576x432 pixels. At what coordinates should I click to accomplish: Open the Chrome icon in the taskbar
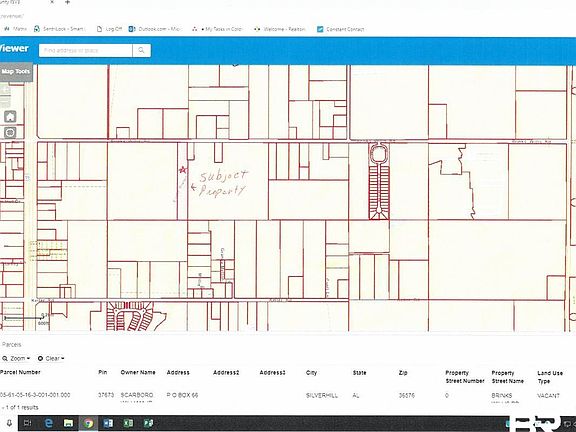pyautogui.click(x=88, y=423)
